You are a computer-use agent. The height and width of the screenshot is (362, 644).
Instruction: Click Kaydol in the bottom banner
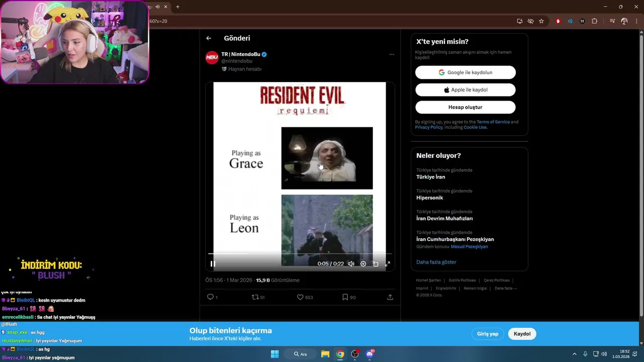coord(522,334)
